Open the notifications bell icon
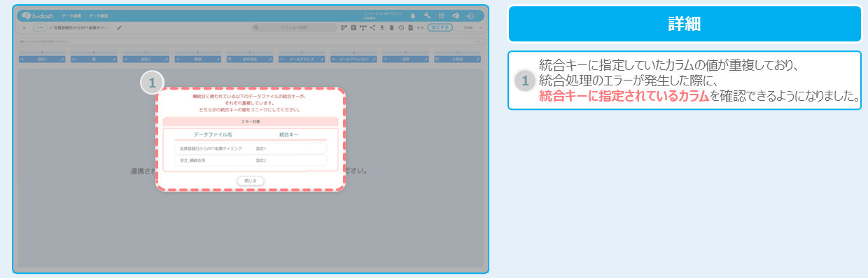This screenshot has width=868, height=278. [413, 15]
